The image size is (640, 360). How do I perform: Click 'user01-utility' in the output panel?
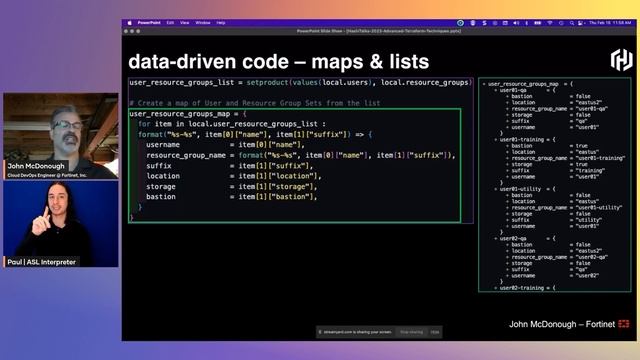coord(520,189)
